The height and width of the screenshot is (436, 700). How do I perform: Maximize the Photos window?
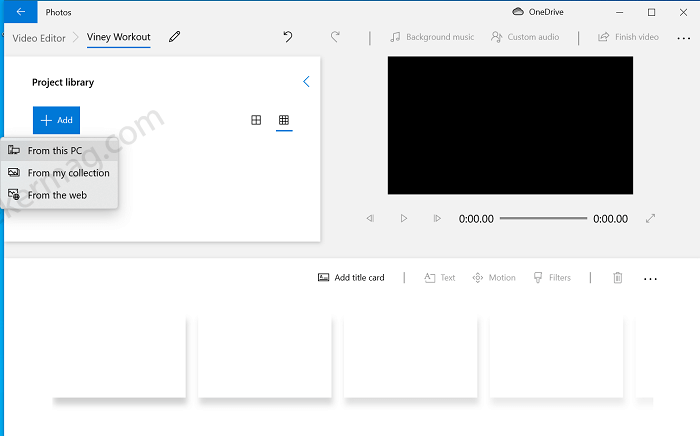pyautogui.click(x=651, y=12)
